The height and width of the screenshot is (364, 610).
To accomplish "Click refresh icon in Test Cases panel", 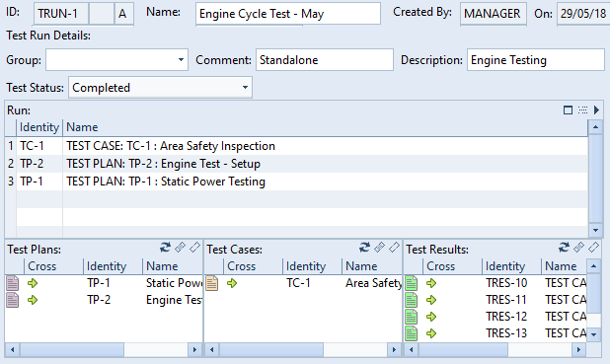I will point(364,248).
